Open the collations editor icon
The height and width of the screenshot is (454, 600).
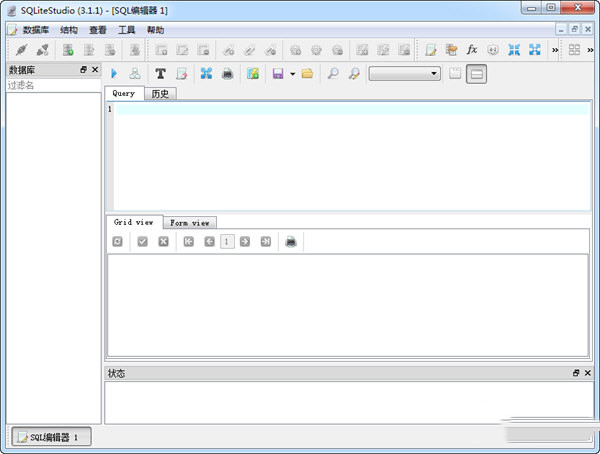(493, 50)
